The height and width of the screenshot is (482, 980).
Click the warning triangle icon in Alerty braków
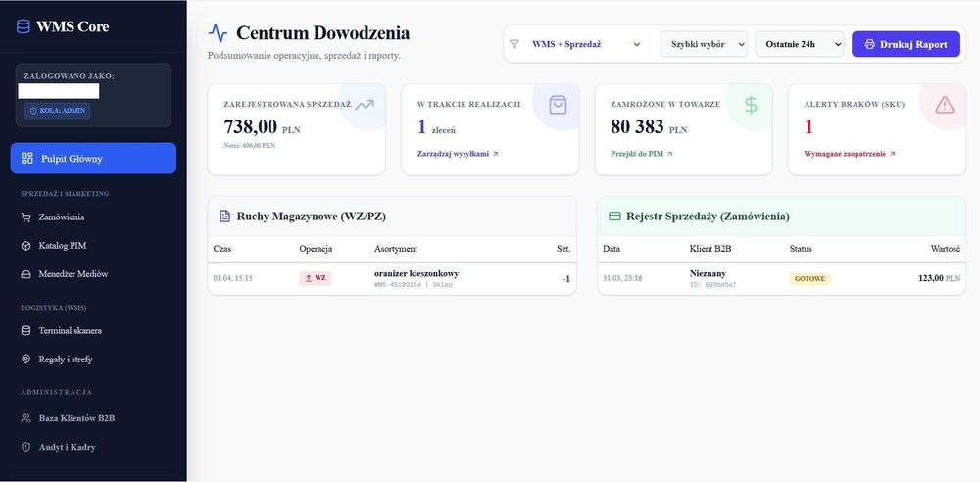(945, 105)
